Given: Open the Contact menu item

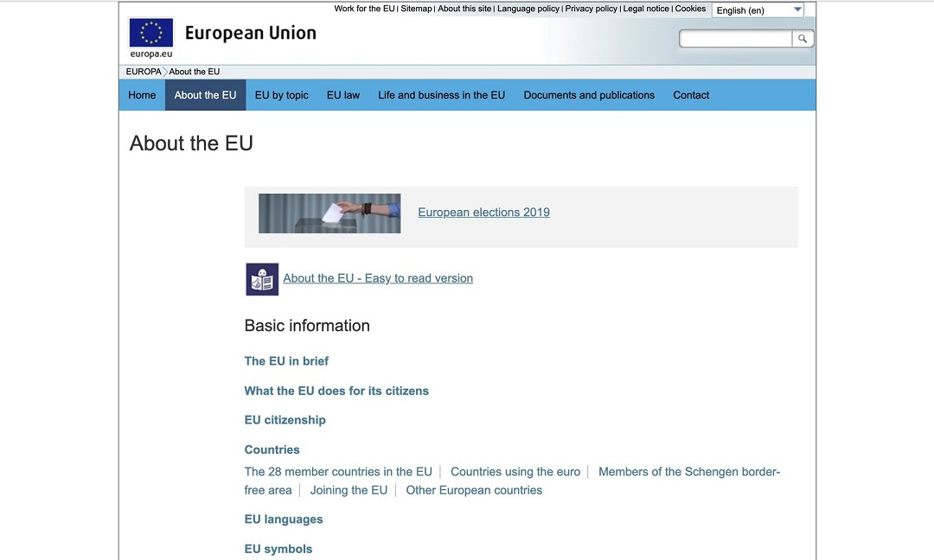Looking at the screenshot, I should point(691,95).
